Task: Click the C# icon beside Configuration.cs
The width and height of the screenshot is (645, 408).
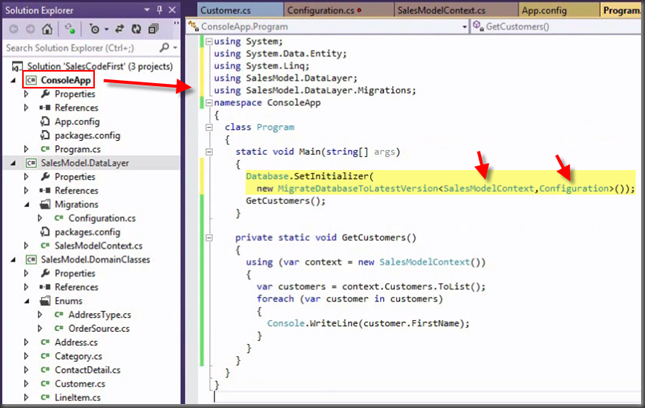Action: coord(58,218)
